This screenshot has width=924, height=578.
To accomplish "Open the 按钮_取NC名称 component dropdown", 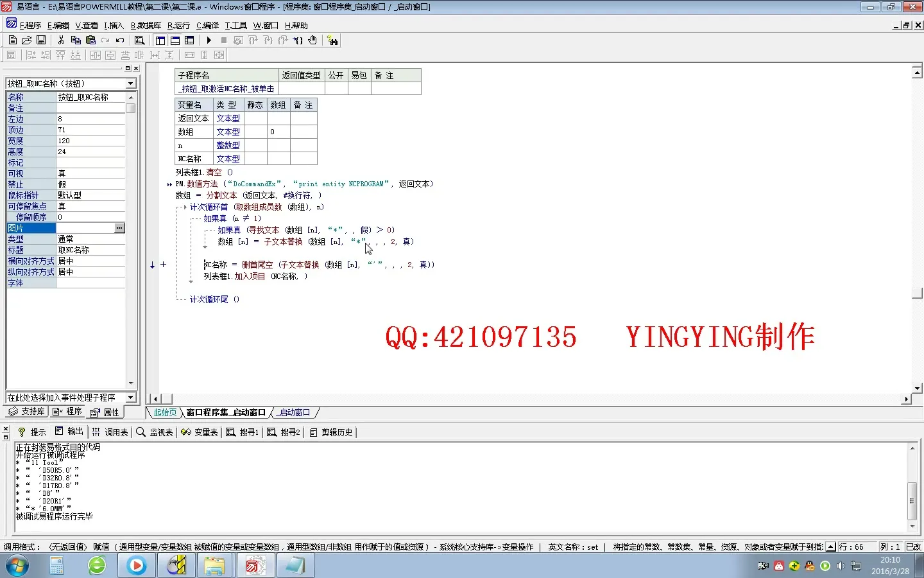I will point(130,83).
